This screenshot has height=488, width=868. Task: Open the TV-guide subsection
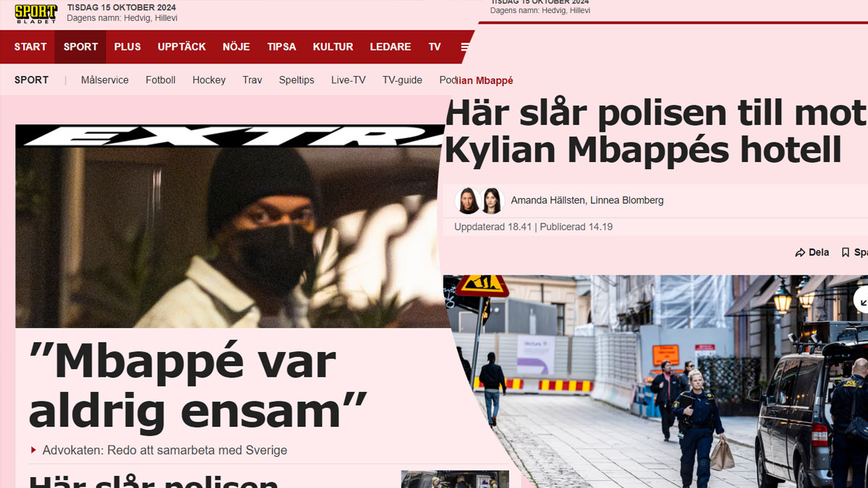tap(402, 80)
